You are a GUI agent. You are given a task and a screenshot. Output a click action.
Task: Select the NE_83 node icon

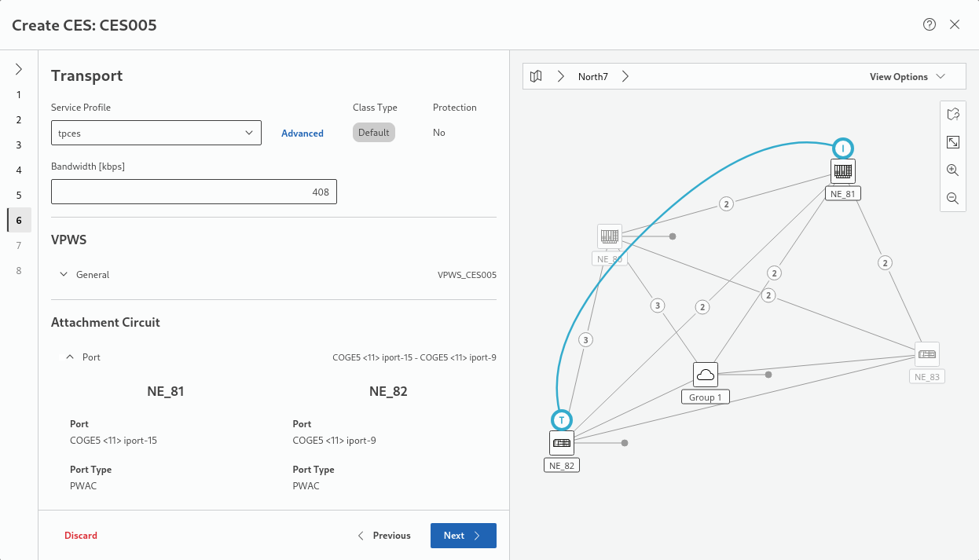927,354
